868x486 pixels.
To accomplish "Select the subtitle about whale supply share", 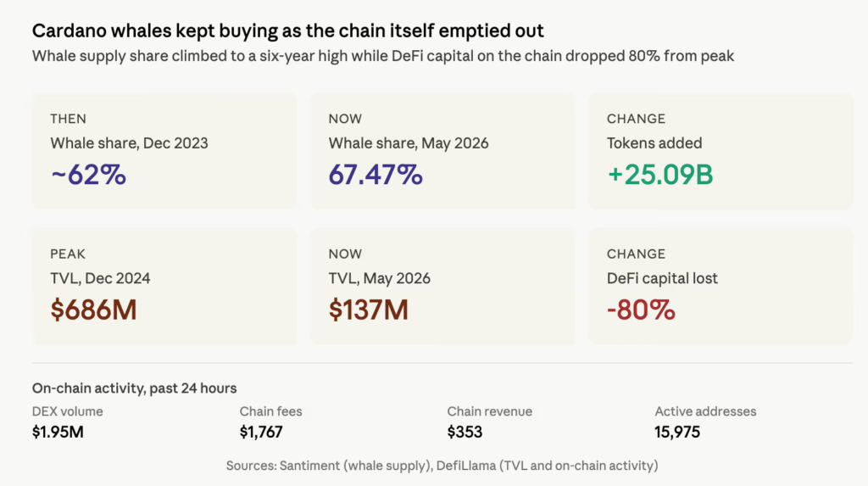I will (383, 56).
